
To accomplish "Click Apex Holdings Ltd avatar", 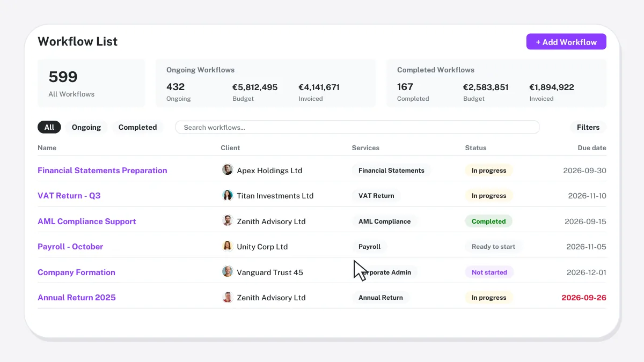I will [x=228, y=170].
